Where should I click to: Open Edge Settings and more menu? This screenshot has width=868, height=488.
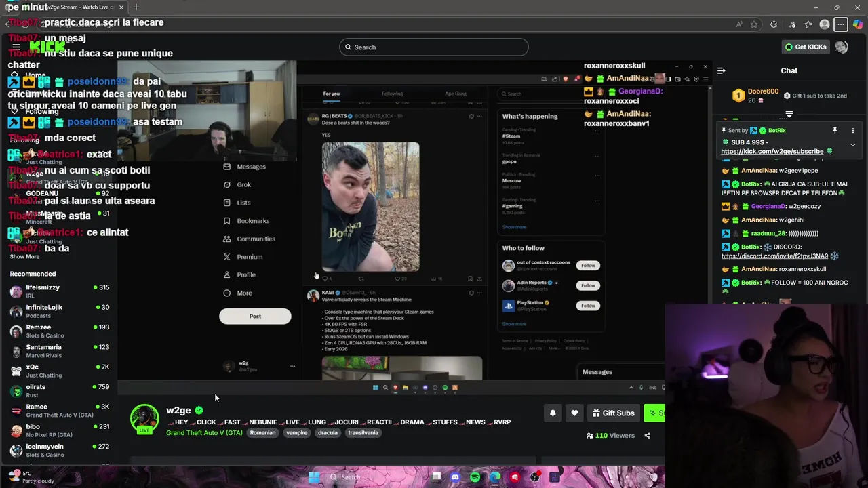pyautogui.click(x=841, y=24)
